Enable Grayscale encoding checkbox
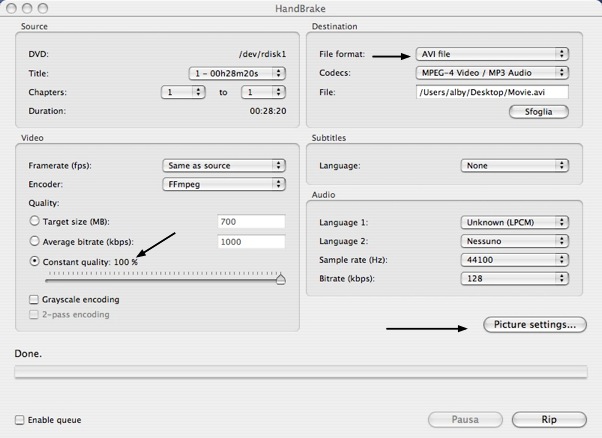This screenshot has height=438, width=602. coord(34,299)
